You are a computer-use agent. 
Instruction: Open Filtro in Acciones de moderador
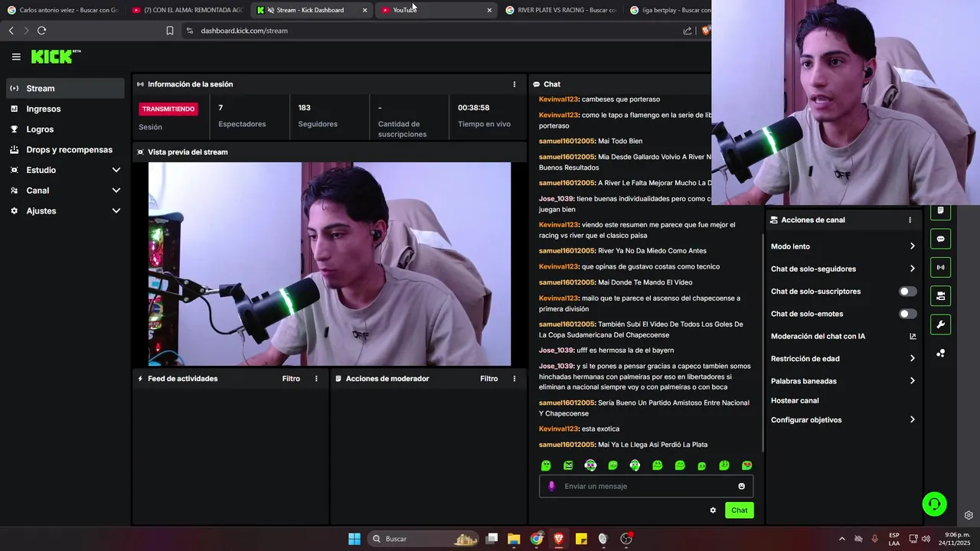(x=489, y=379)
